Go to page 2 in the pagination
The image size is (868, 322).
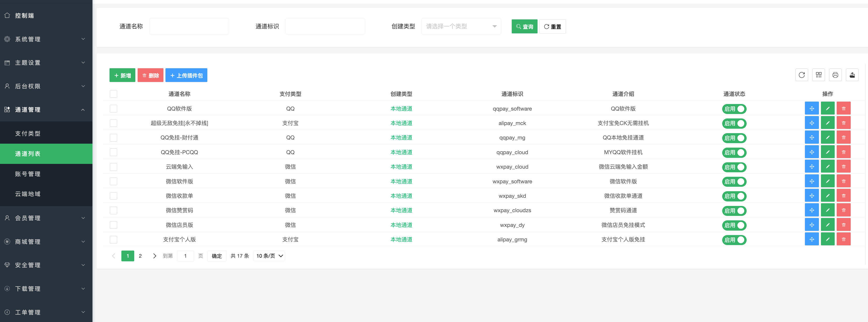point(141,256)
